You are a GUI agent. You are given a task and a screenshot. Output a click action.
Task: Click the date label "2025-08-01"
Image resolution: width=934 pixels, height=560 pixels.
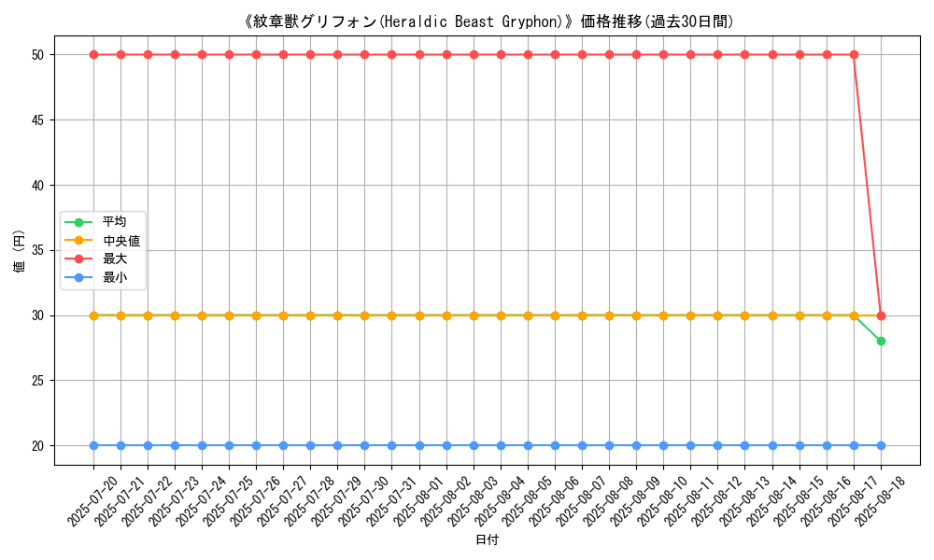[417, 502]
